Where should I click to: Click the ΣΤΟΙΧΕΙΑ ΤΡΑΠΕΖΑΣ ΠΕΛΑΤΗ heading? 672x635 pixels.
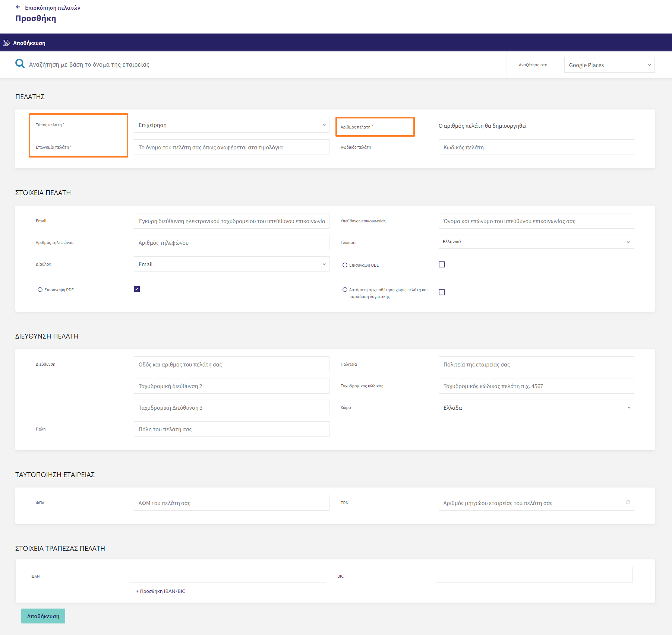point(60,549)
